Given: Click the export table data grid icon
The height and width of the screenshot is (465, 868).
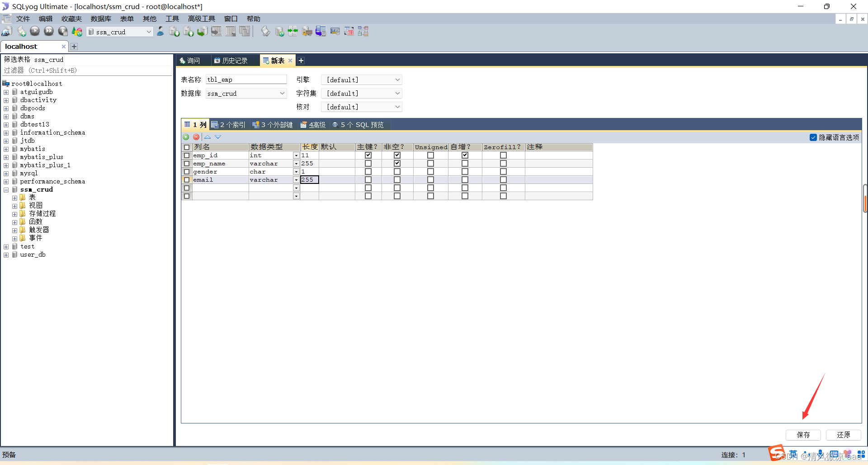Looking at the screenshot, I should tap(217, 31).
